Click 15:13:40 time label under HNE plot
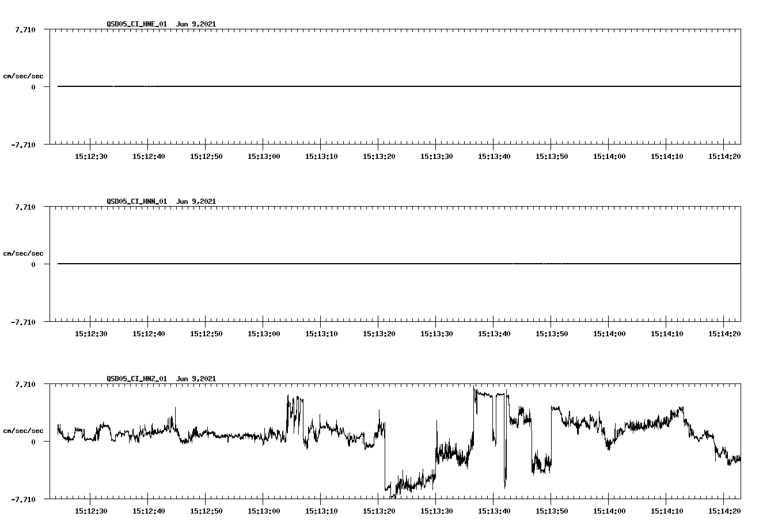Screen dimensions: 782x532 (x=494, y=157)
